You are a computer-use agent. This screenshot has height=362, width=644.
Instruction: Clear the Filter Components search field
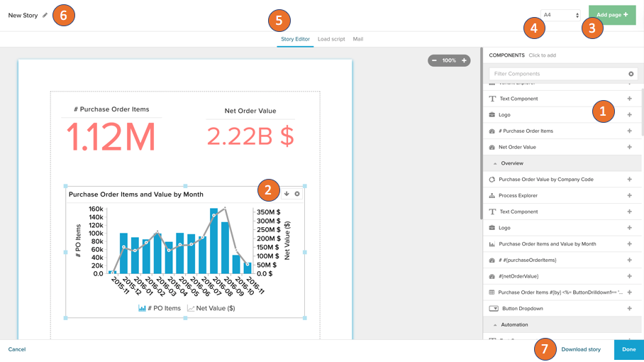[631, 74]
